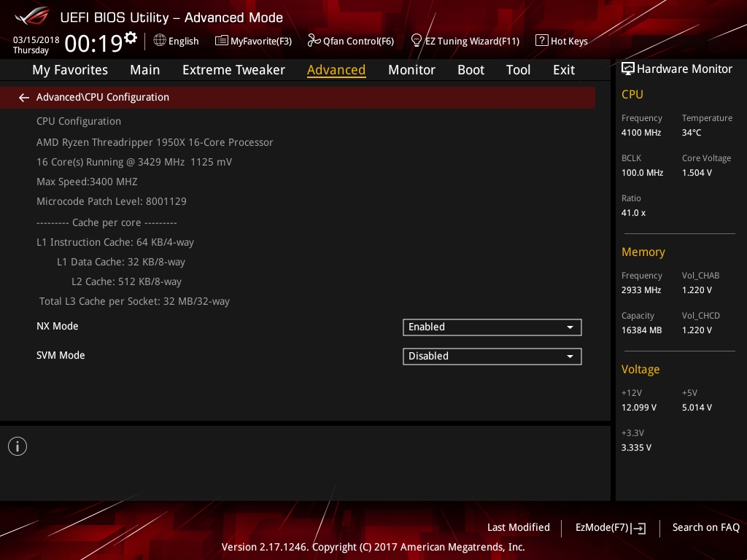Open the clock settings gear icon
Image resolution: width=747 pixels, height=560 pixels.
coord(131,38)
